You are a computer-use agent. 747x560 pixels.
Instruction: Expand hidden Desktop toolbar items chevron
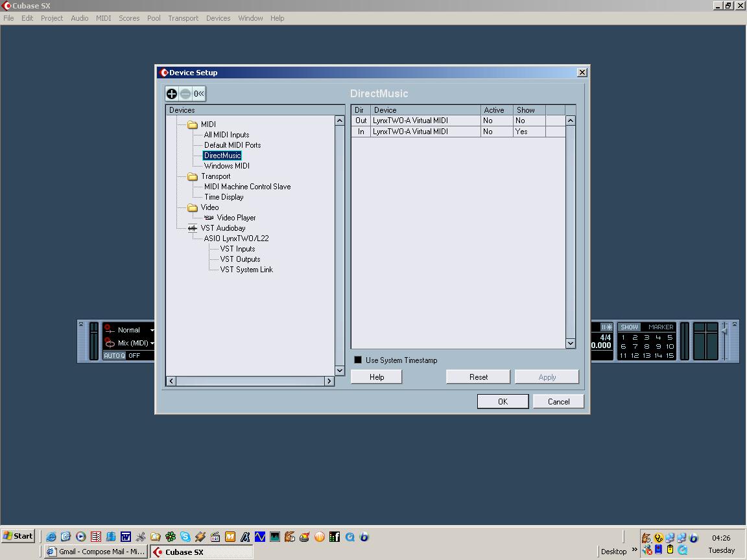[x=634, y=550]
